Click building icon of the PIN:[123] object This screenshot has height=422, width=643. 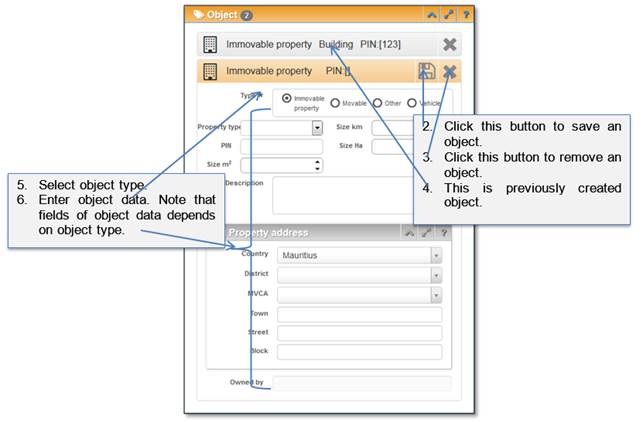pyautogui.click(x=210, y=45)
